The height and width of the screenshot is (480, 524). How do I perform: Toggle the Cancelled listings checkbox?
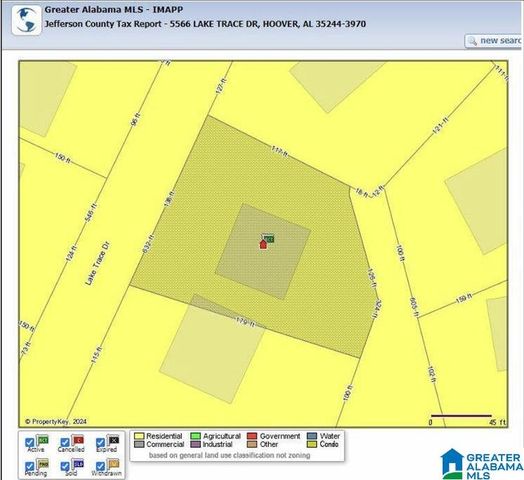tap(65, 443)
